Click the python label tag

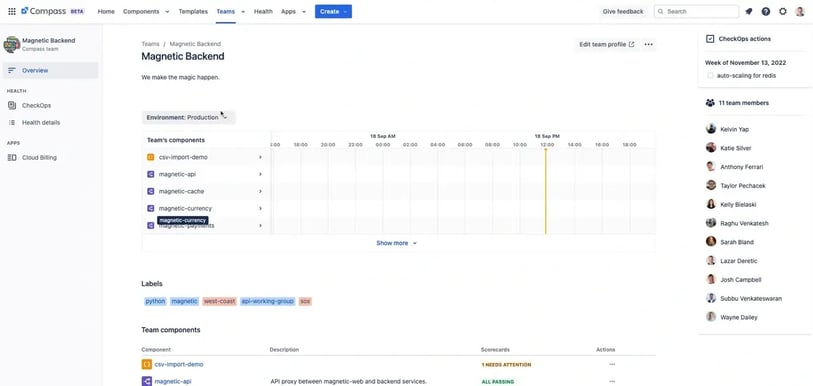(155, 301)
